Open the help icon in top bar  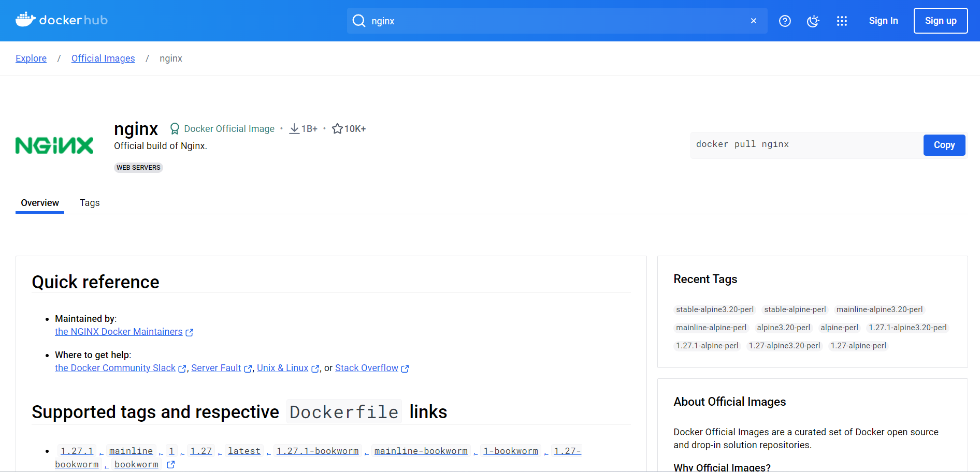(x=785, y=21)
